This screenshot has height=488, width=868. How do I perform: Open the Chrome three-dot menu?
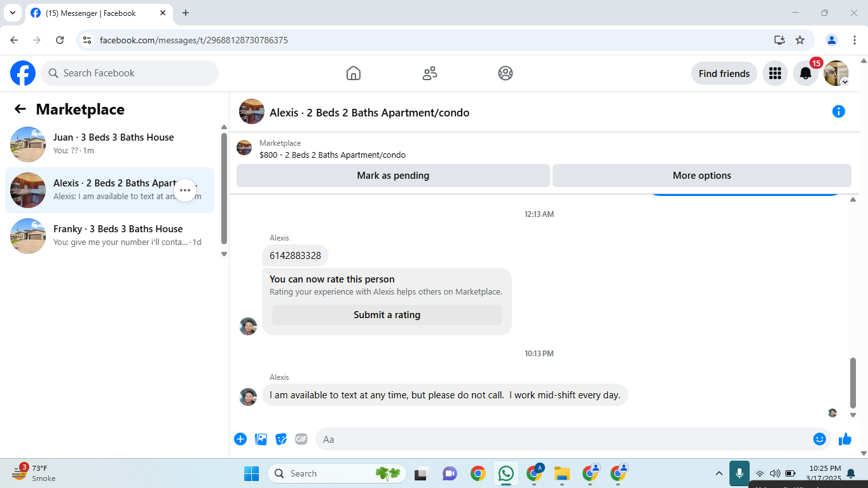(x=855, y=40)
